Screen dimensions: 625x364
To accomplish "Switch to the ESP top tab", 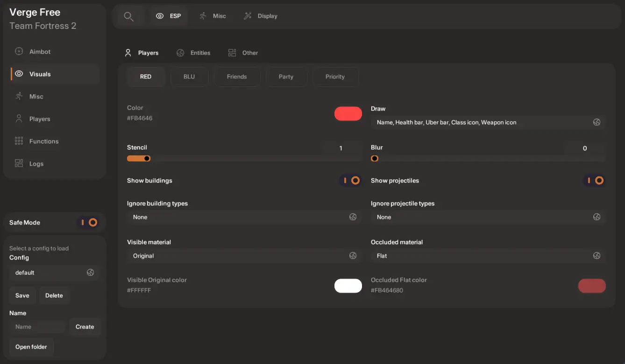I will (169, 16).
